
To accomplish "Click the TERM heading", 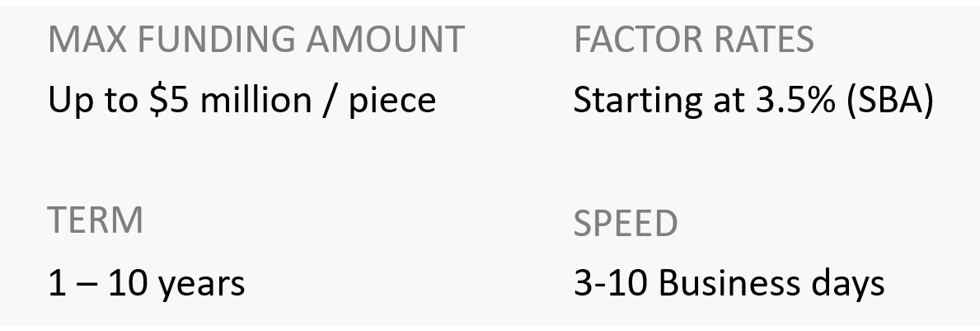I will (x=96, y=220).
